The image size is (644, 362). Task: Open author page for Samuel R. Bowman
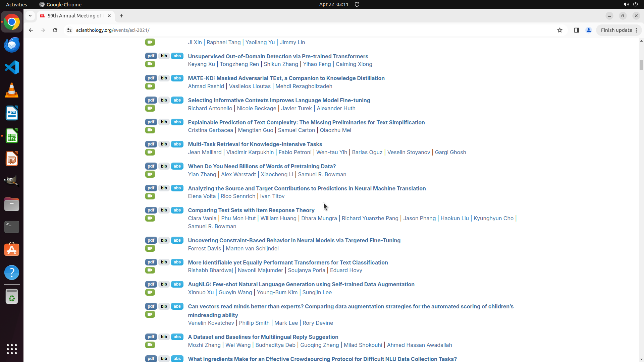coord(322,174)
